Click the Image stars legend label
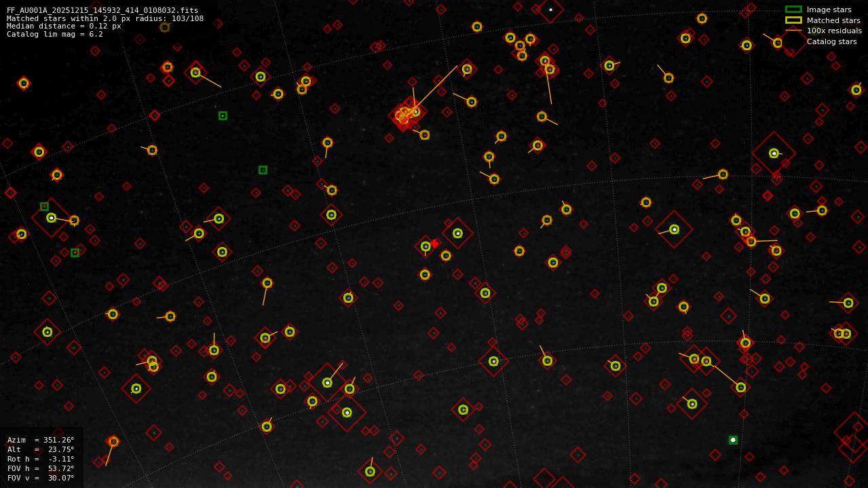This screenshot has width=868, height=488. click(829, 10)
